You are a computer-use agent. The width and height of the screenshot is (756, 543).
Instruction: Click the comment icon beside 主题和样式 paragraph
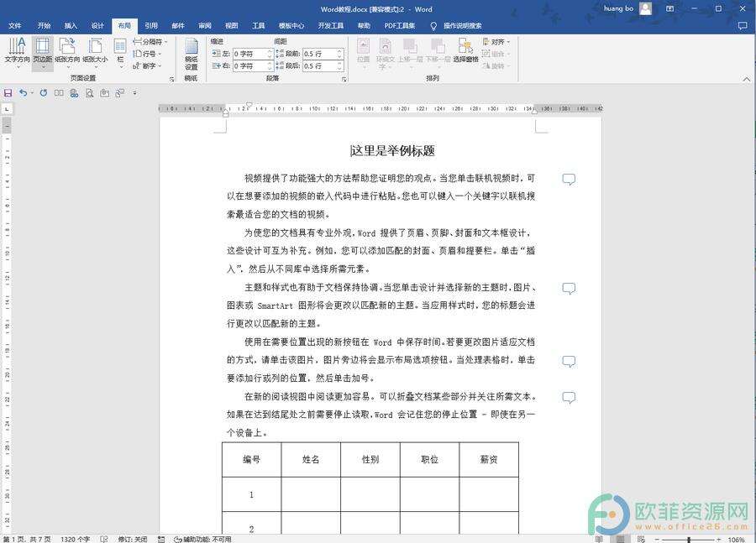(x=569, y=288)
